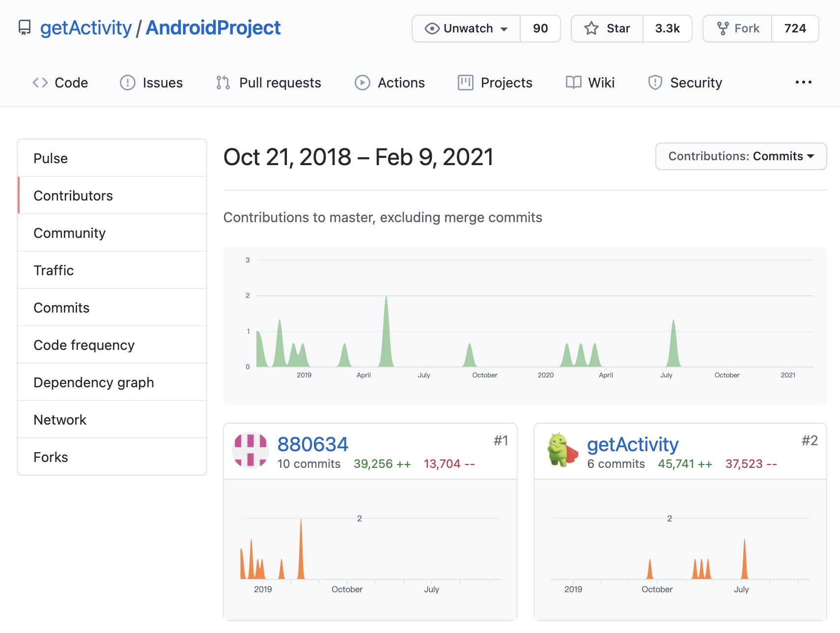The height and width of the screenshot is (633, 840).
Task: Open the Unwatch notifications dropdown
Action: (466, 29)
